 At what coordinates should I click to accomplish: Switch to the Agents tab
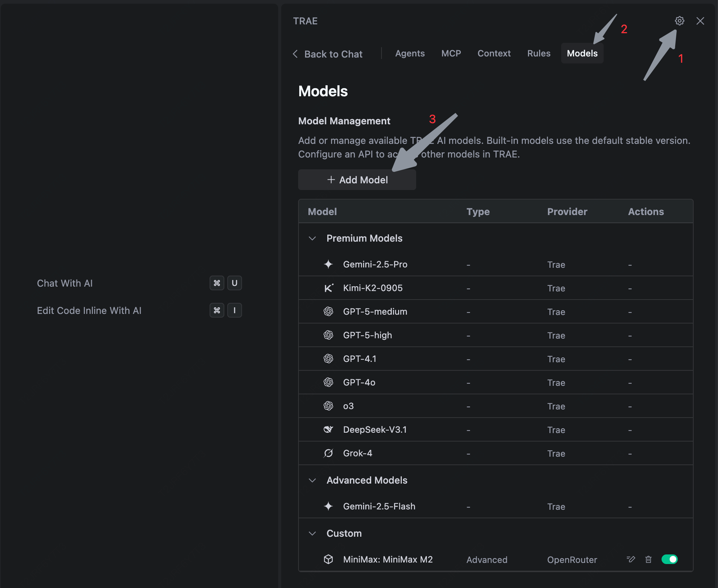tap(410, 53)
